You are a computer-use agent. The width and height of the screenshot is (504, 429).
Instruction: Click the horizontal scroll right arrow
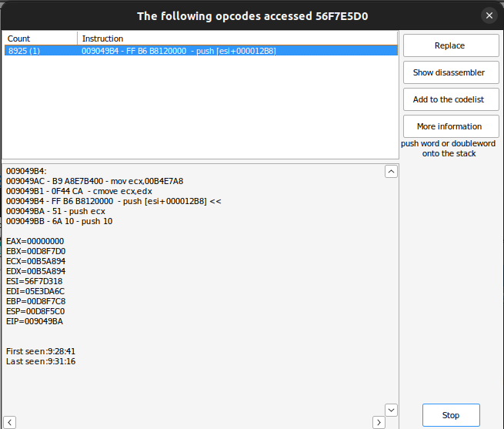click(379, 422)
